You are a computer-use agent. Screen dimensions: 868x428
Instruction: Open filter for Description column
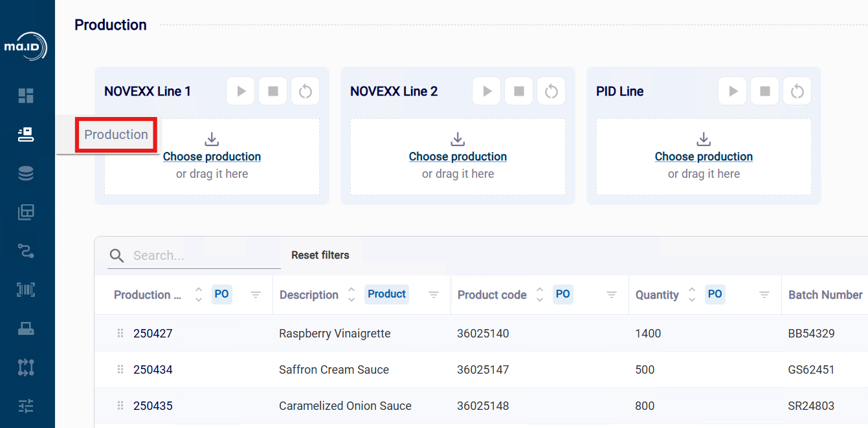[x=434, y=295]
